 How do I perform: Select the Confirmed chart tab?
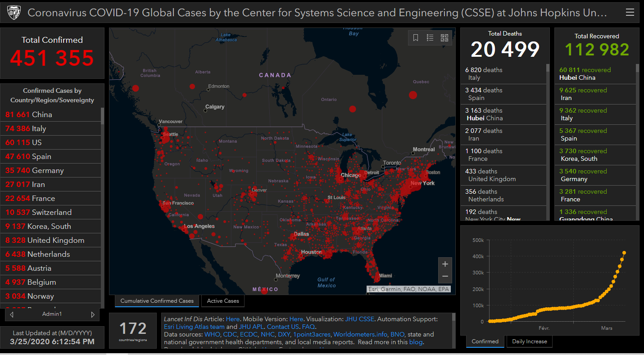[485, 341]
